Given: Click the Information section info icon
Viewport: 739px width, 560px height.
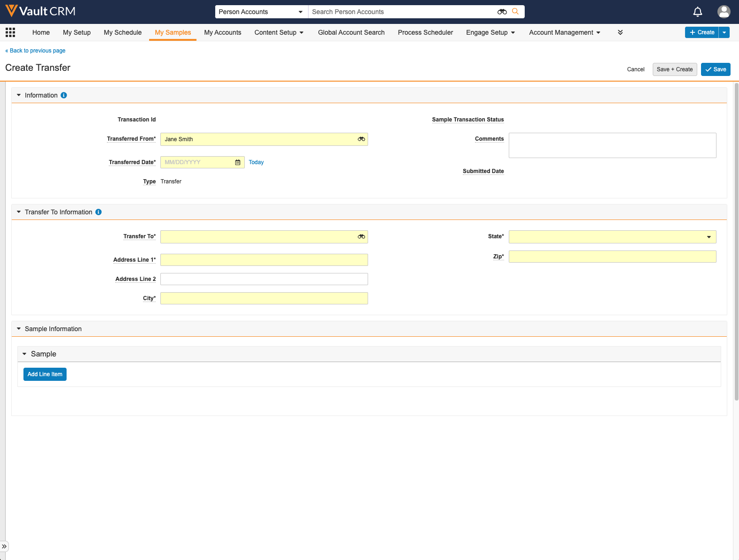Looking at the screenshot, I should coord(64,95).
